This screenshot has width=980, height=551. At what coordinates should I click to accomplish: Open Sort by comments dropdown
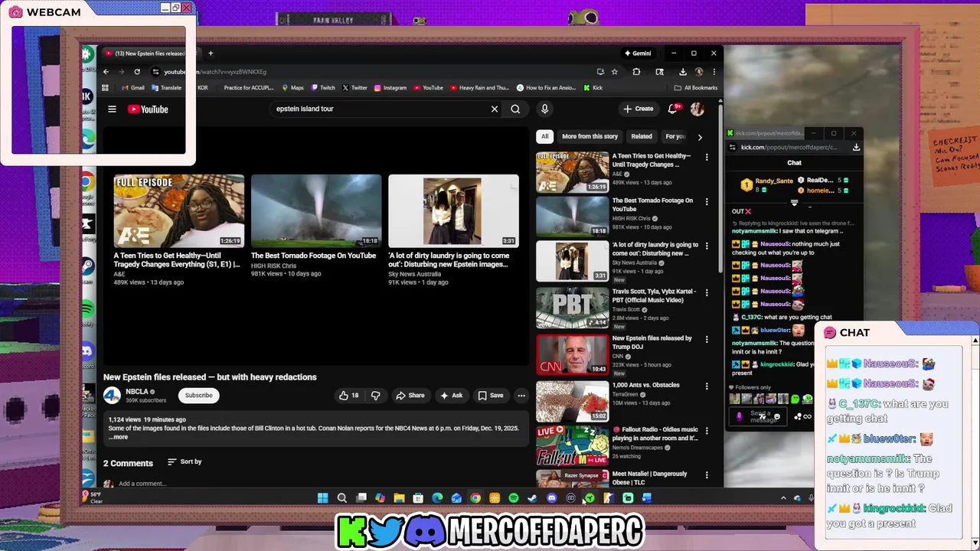(x=185, y=462)
